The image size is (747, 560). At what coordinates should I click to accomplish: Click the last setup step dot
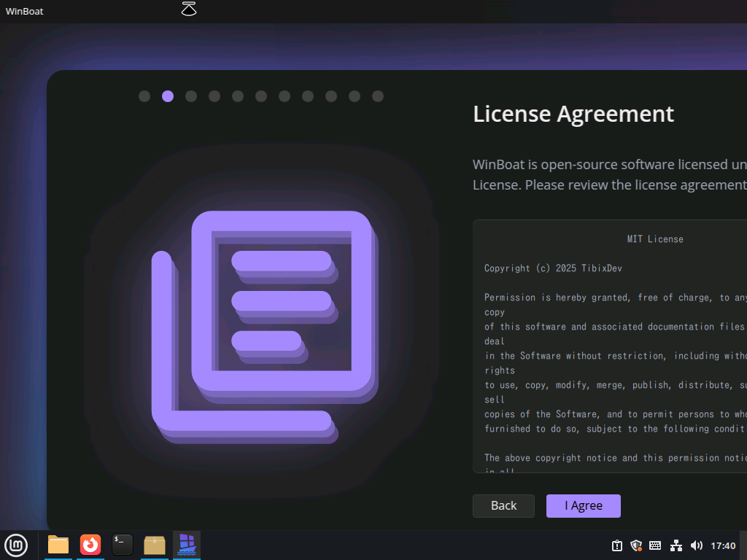378,96
